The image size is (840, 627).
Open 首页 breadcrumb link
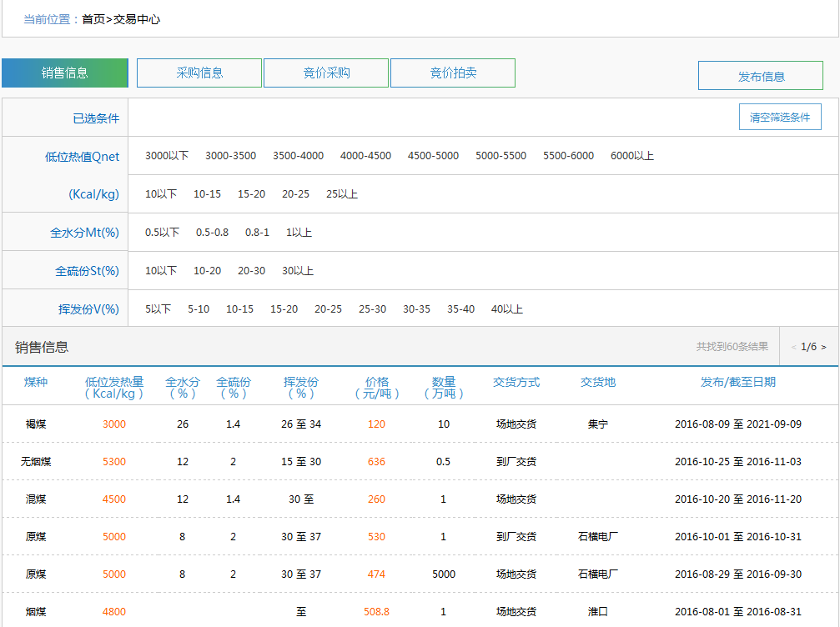coord(93,19)
